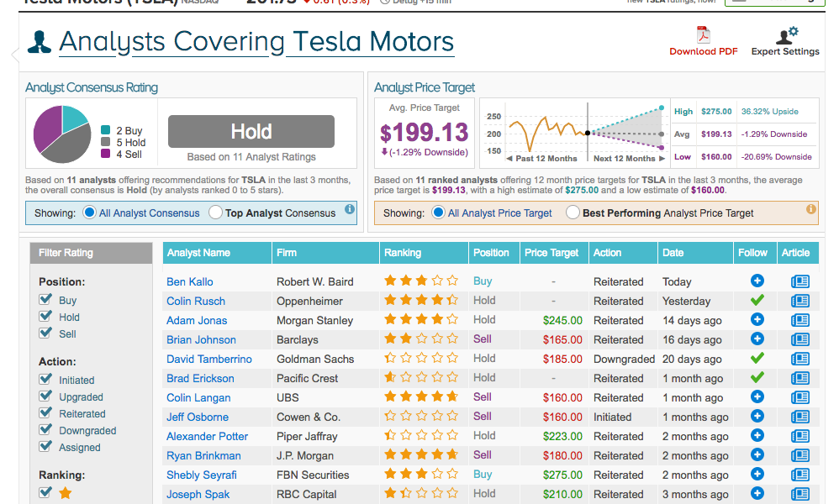Click the gray Hold consensus button

click(x=251, y=132)
